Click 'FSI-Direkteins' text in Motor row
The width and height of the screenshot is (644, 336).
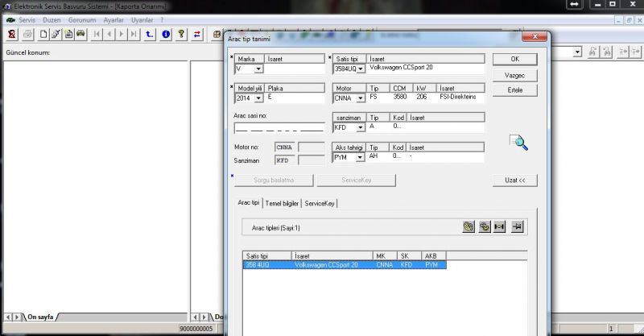click(x=457, y=97)
